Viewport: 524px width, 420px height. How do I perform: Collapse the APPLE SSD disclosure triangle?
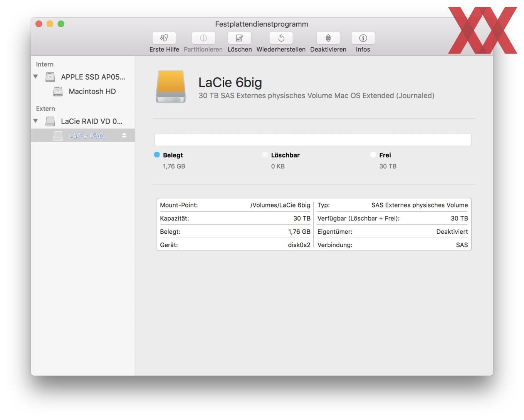click(x=36, y=77)
